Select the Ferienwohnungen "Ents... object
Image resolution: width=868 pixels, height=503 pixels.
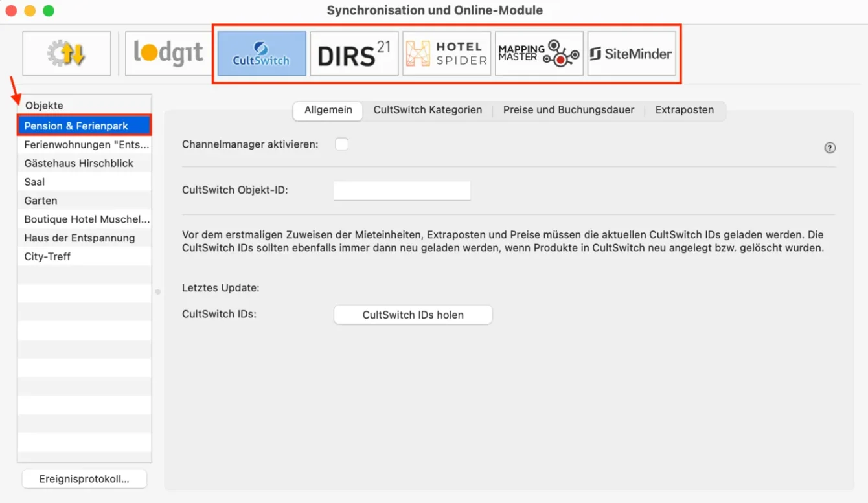84,144
